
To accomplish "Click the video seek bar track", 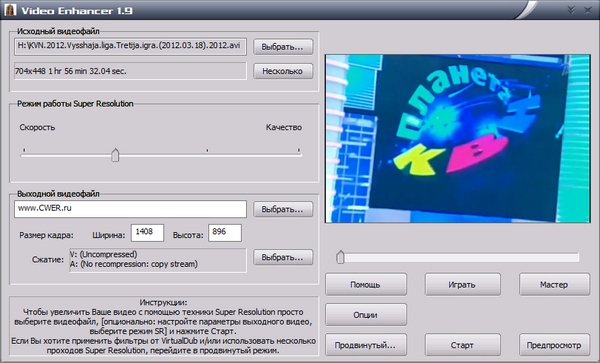I will [x=457, y=257].
